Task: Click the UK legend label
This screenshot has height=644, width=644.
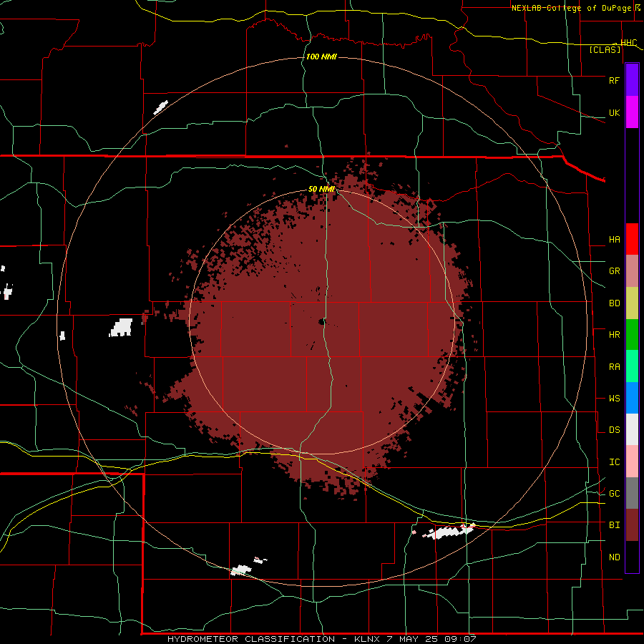Action: click(614, 112)
